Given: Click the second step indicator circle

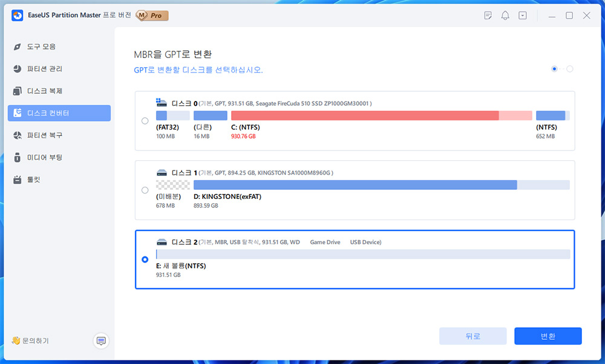Looking at the screenshot, I should (569, 69).
